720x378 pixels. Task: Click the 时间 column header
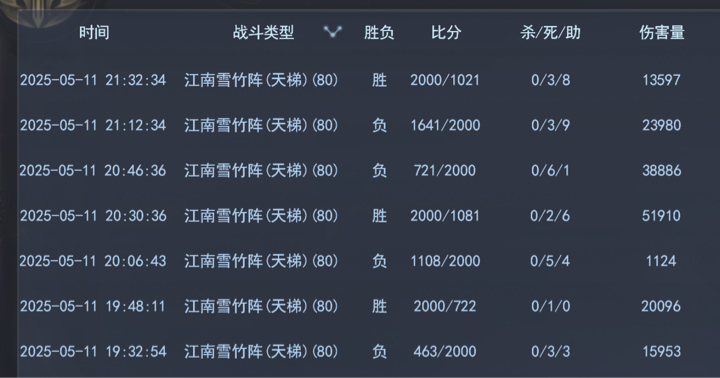[94, 33]
